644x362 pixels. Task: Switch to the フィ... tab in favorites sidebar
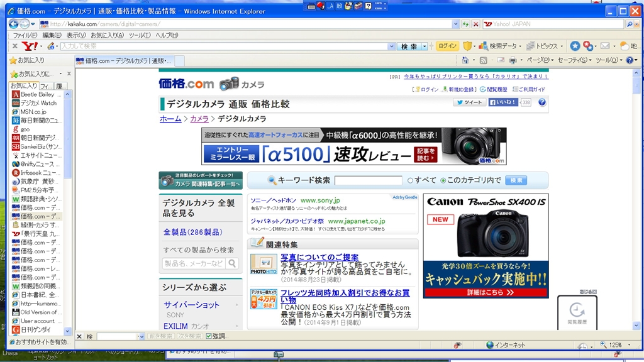(x=45, y=85)
